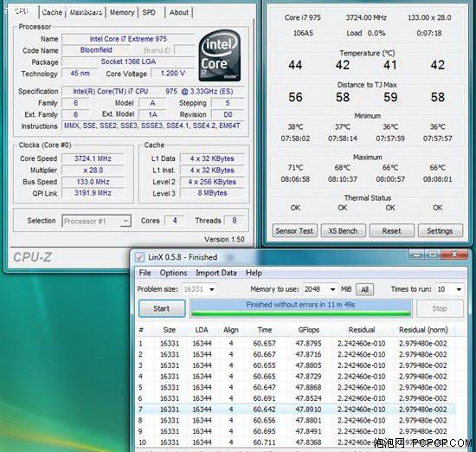Image resolution: width=476 pixels, height=452 pixels.
Task: Click the LDA column header
Action: [x=202, y=330]
